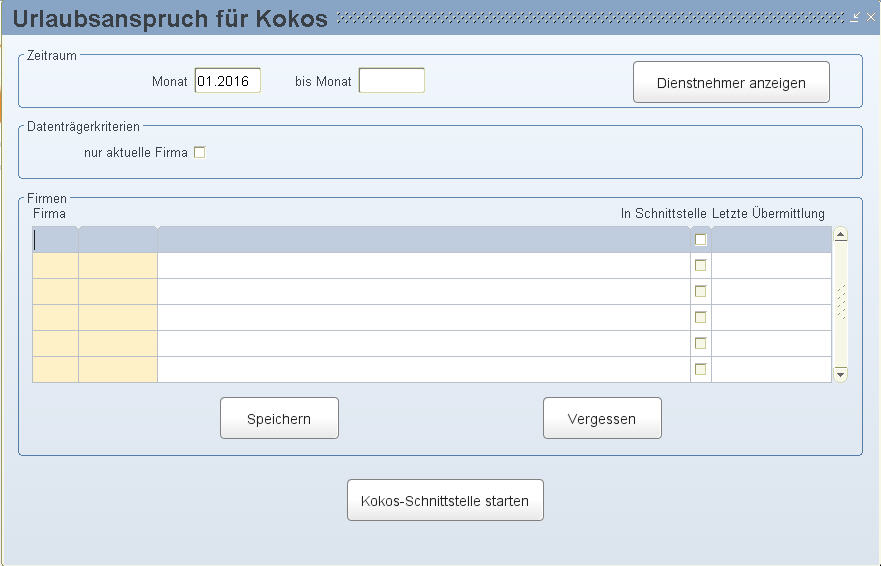This screenshot has width=881, height=566.
Task: Click the Firmen list scroll up arrow
Action: point(841,234)
